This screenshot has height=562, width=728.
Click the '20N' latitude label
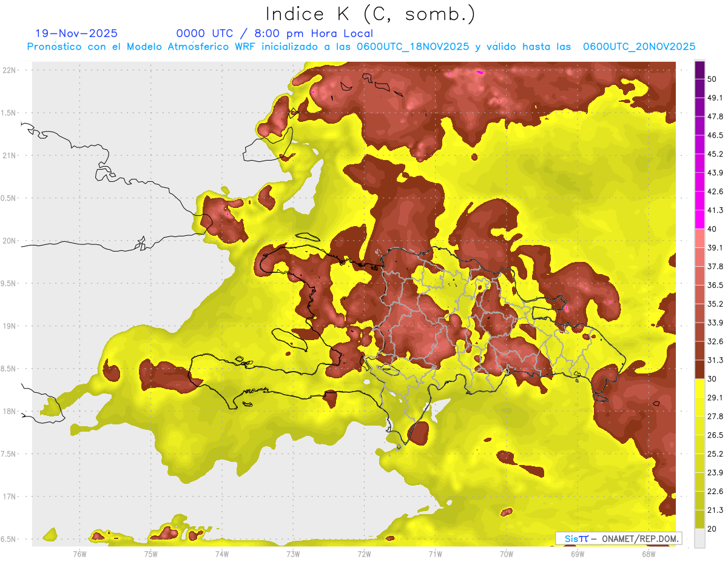pyautogui.click(x=10, y=241)
